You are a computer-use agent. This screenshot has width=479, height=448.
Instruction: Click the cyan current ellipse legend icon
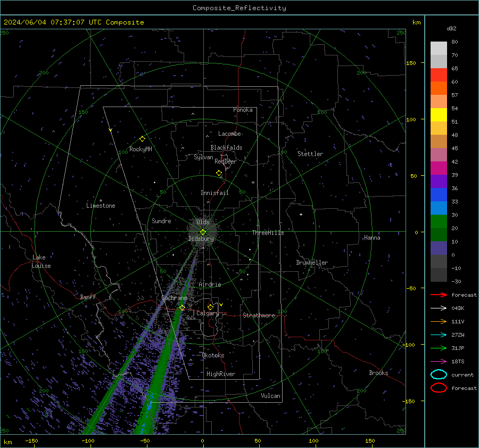click(439, 374)
